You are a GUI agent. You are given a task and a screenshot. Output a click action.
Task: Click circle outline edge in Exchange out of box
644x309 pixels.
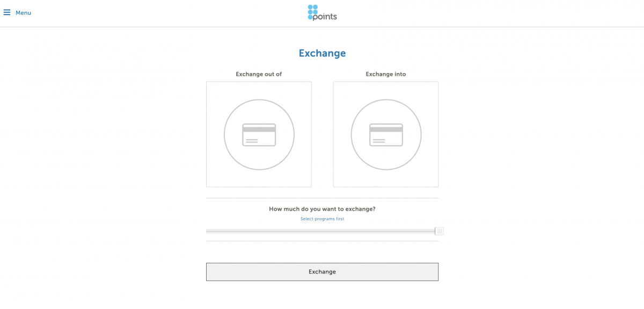pyautogui.click(x=224, y=135)
